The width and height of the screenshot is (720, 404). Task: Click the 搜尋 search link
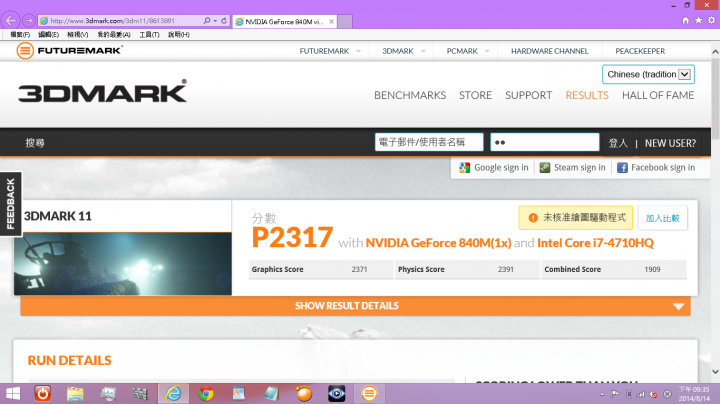pos(35,143)
